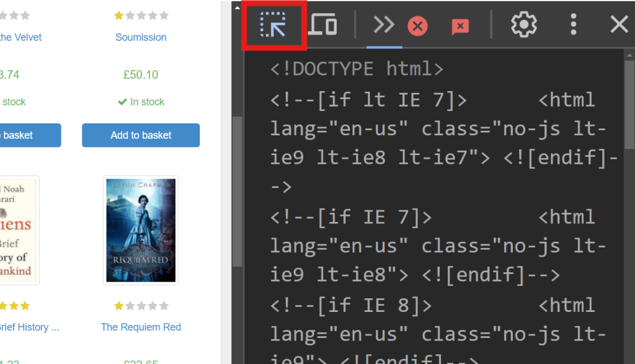Add Soumission to the basket
This screenshot has width=635, height=364.
click(141, 135)
